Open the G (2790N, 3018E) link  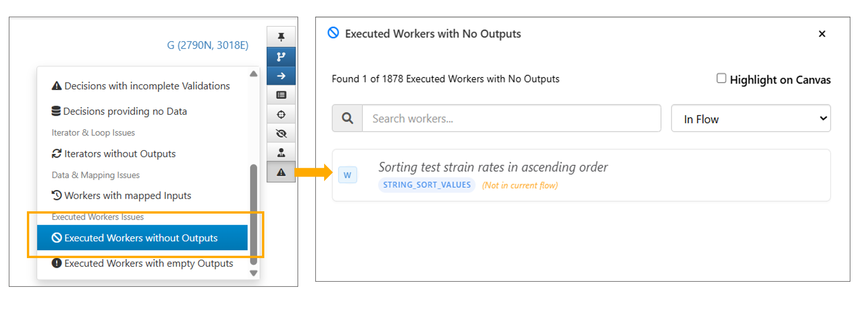point(207,45)
